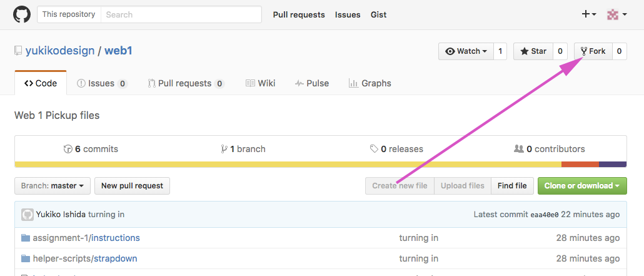Viewport: 644px width, 276px height.
Task: Click the GitHub octocat logo
Action: click(22, 14)
